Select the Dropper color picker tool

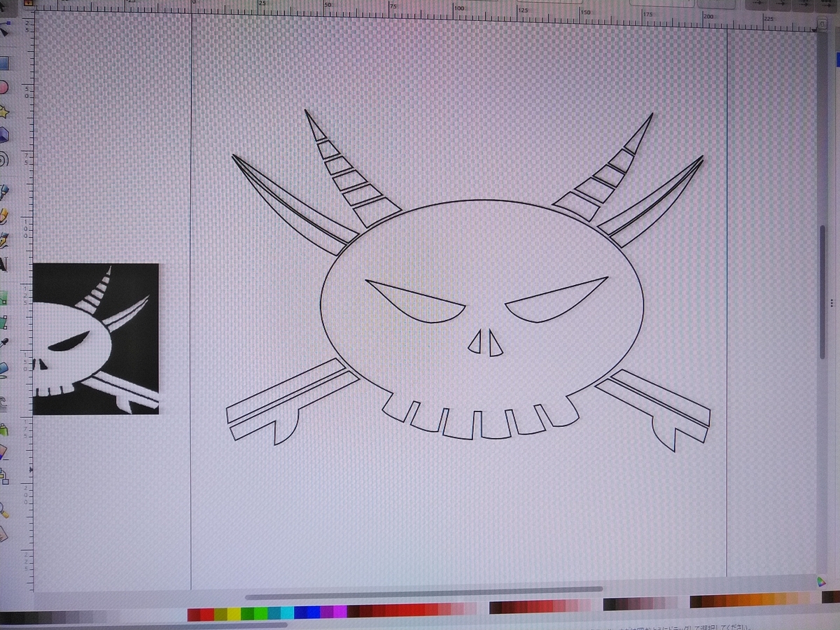pos(3,344)
